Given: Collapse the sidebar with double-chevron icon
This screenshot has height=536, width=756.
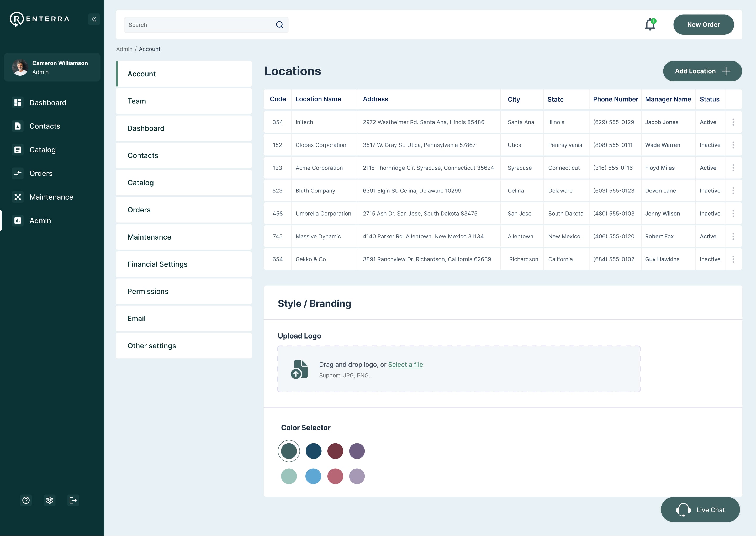Looking at the screenshot, I should tap(94, 19).
